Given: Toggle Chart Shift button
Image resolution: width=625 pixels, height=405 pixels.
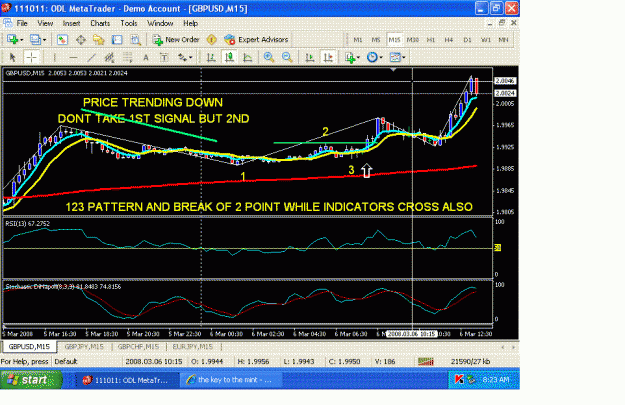Looking at the screenshot, I should point(328,57).
